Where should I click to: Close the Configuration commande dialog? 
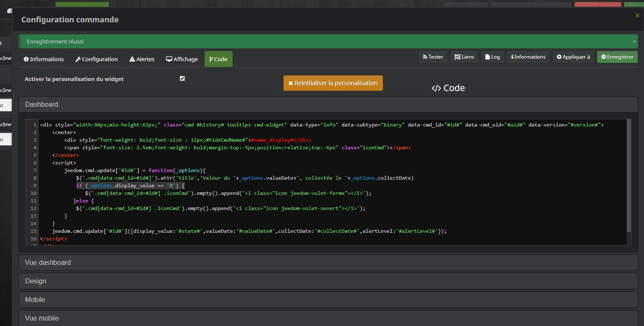point(637,15)
